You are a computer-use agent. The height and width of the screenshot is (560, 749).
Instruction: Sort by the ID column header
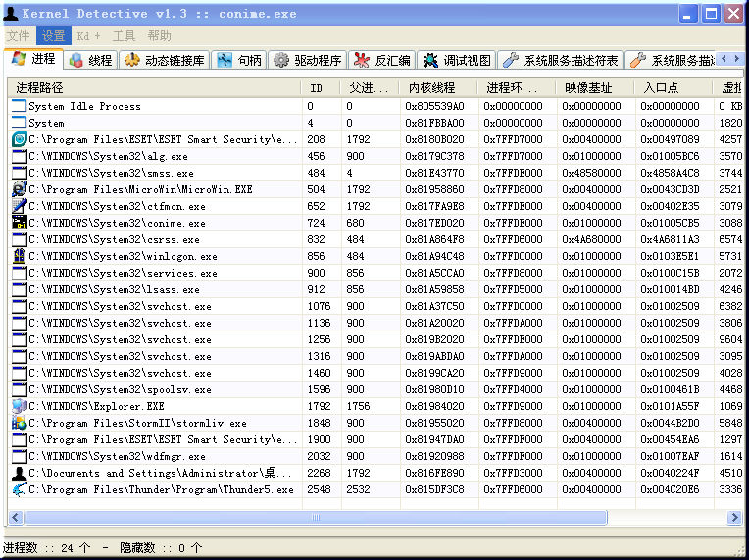(320, 88)
